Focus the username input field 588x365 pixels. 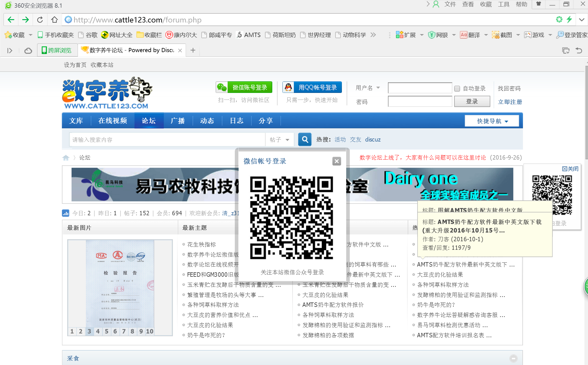point(420,88)
